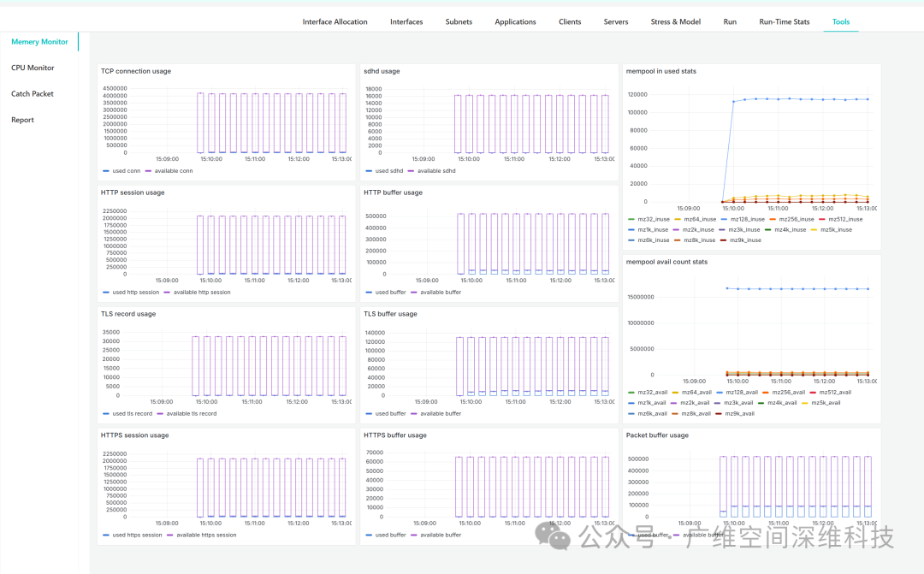Toggle the mz2k_inuse legend series
The height and width of the screenshot is (574, 924).
click(694, 230)
